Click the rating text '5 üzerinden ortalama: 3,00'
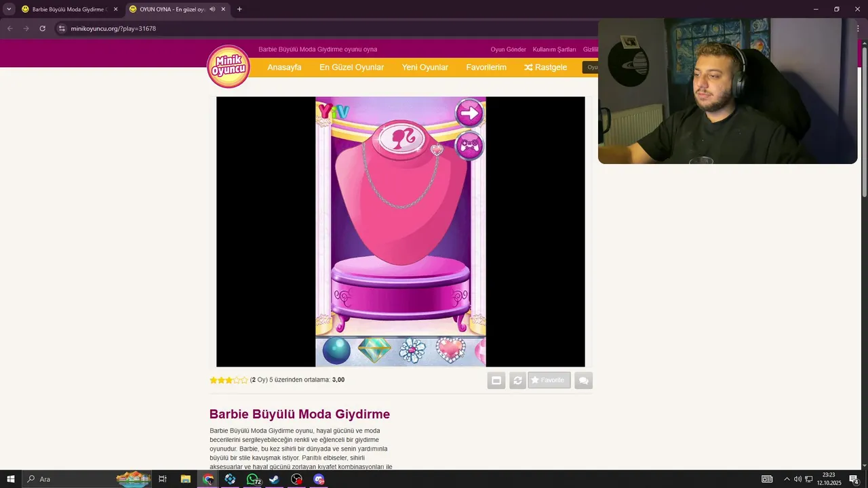 pyautogui.click(x=307, y=380)
